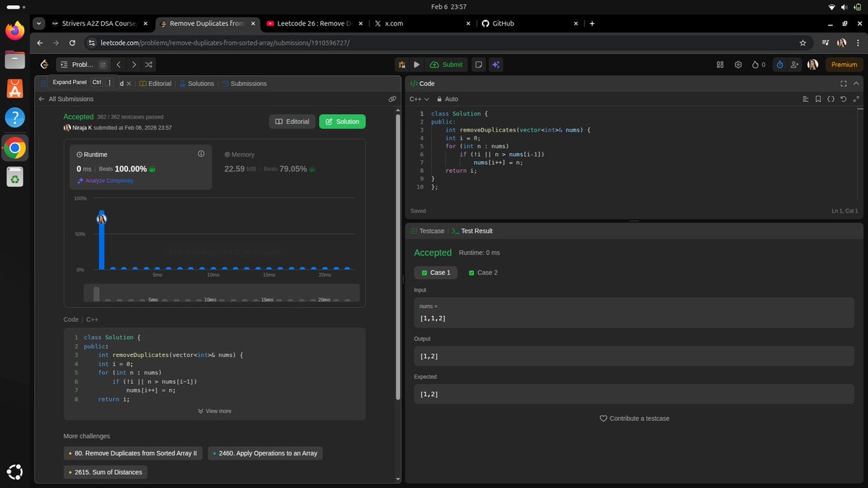Click Contribute a testcase
The height and width of the screenshot is (488, 868).
click(x=634, y=419)
